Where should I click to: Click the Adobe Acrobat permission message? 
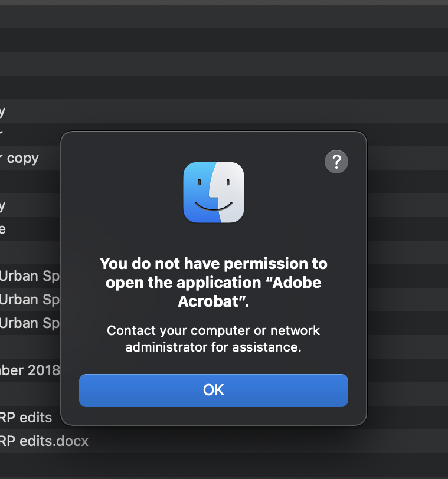[214, 282]
